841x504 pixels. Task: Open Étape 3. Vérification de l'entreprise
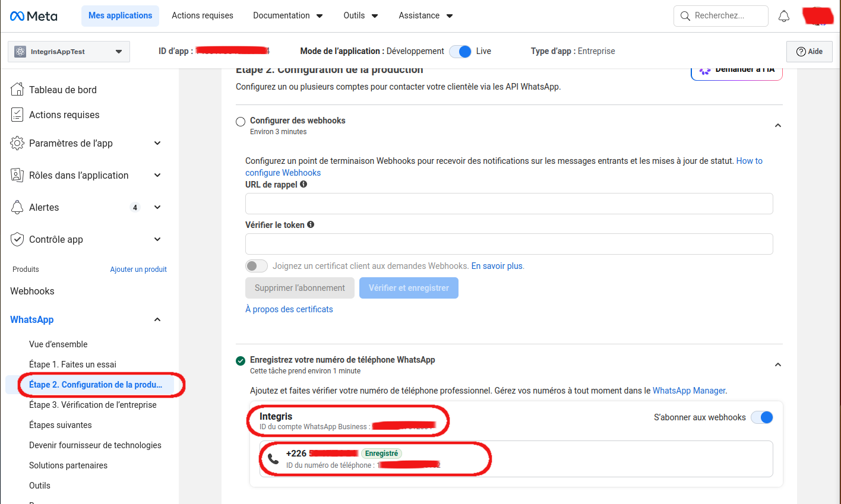point(93,405)
